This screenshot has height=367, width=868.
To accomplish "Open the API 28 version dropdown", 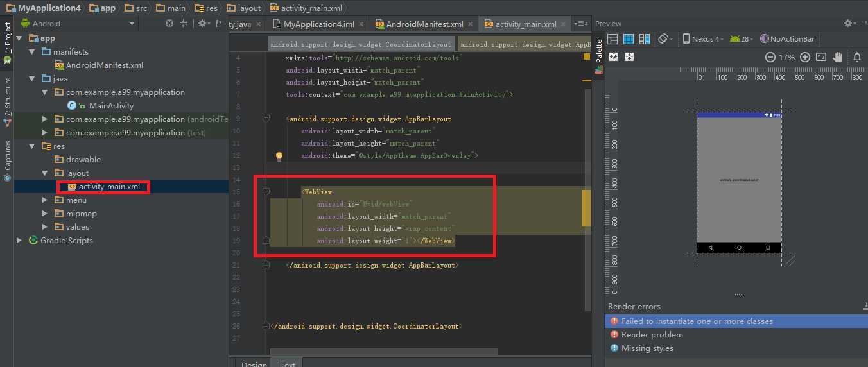I will (742, 39).
